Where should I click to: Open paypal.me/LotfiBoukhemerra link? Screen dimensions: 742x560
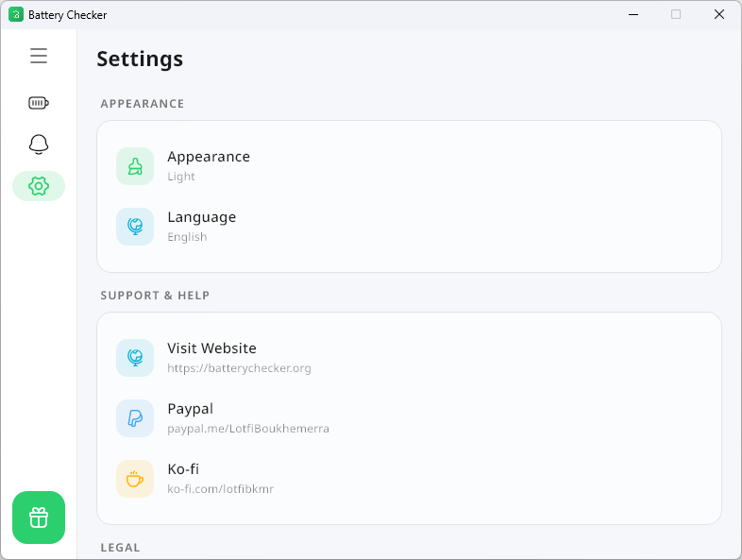(248, 429)
